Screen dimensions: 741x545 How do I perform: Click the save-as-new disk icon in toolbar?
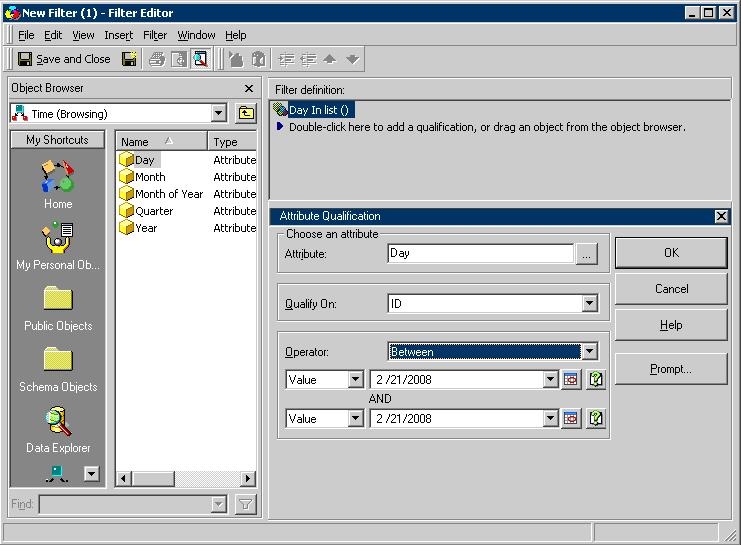tap(129, 59)
